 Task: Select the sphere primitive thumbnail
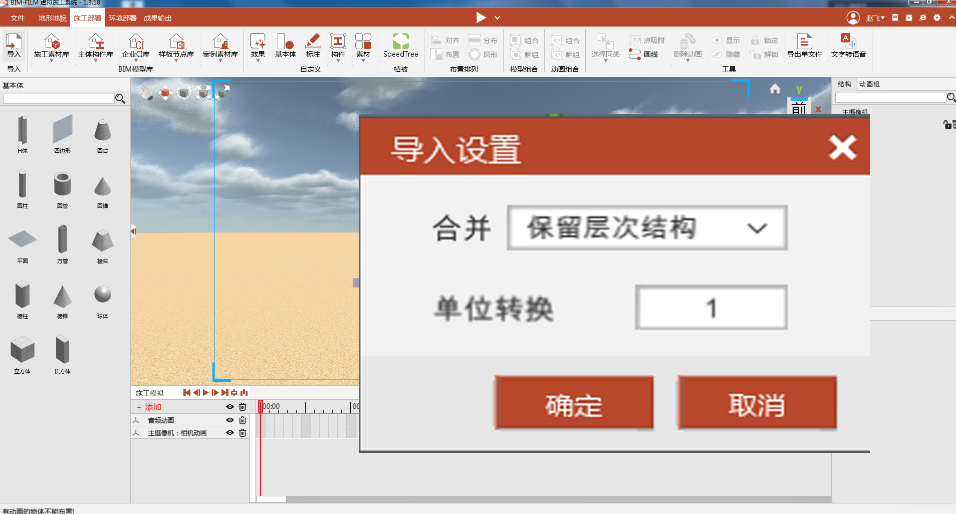click(102, 295)
